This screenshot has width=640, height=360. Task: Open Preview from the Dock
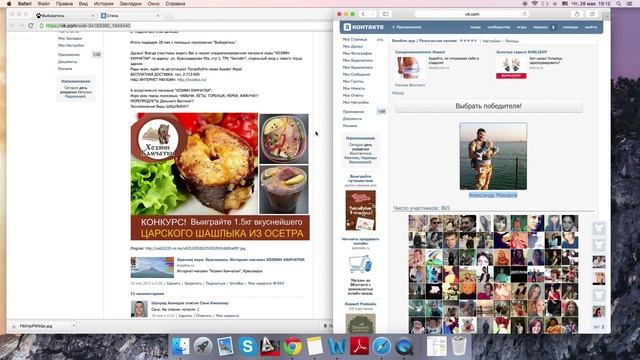coord(225,347)
